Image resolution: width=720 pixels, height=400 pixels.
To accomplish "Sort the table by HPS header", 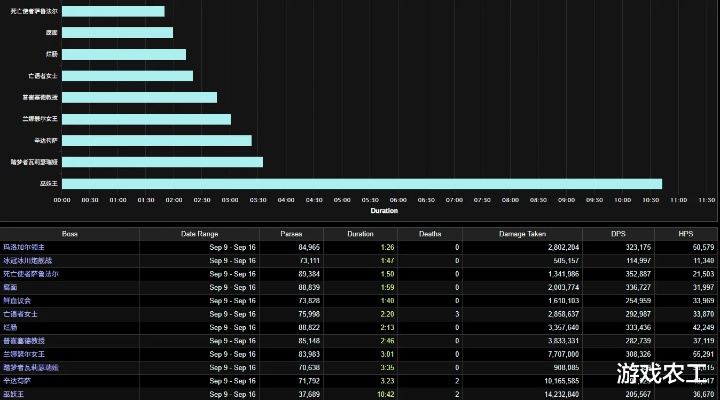I will click(x=685, y=233).
